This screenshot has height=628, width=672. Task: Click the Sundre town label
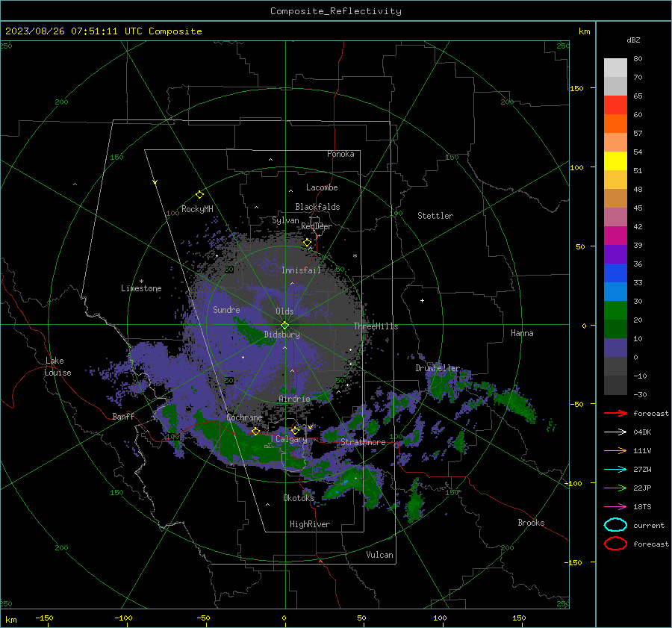[x=226, y=310]
